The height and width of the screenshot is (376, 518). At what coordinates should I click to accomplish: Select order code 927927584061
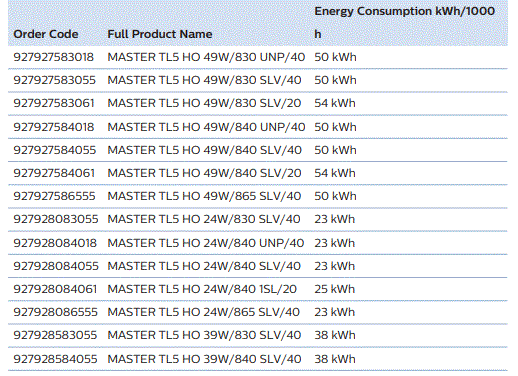(54, 173)
